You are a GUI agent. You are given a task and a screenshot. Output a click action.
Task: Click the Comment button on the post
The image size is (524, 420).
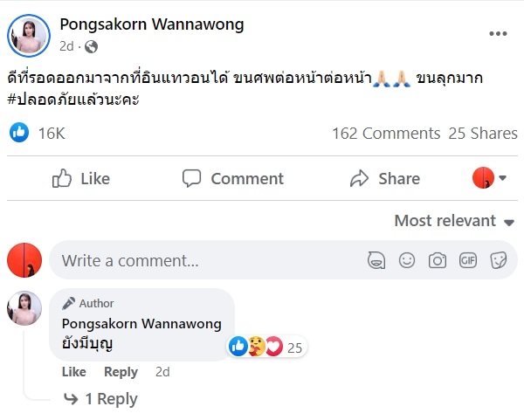(x=233, y=178)
